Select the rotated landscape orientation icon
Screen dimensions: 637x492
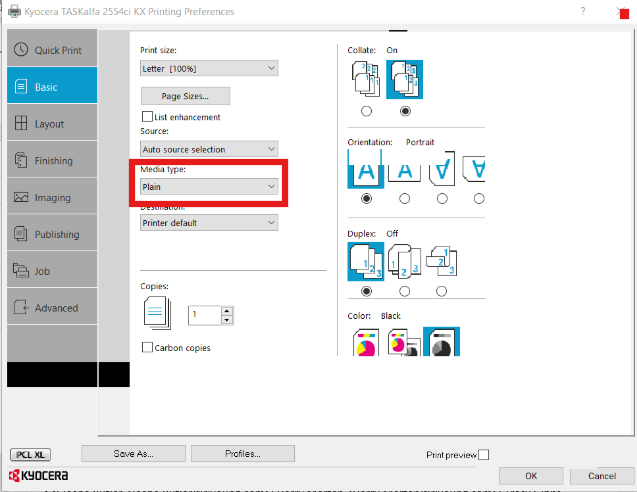click(x=474, y=169)
